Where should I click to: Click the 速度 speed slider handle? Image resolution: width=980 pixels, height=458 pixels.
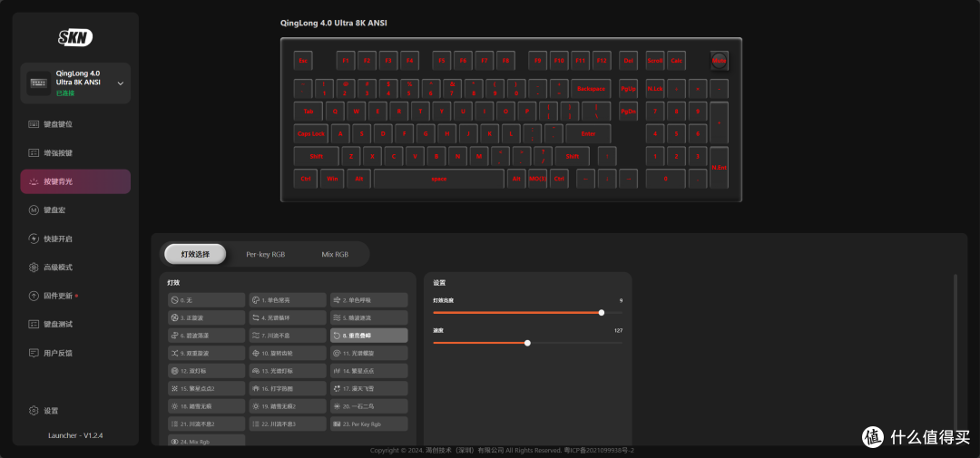coord(527,343)
